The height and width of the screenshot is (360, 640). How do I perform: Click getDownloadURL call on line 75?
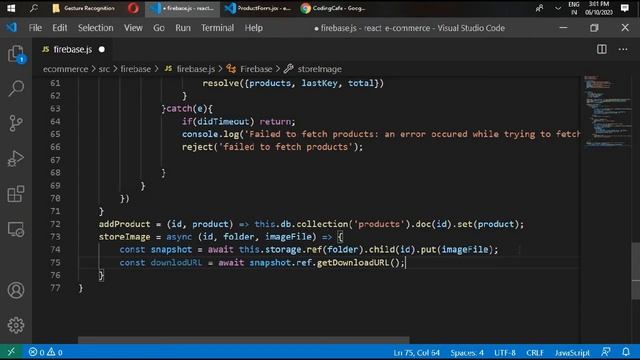(x=353, y=262)
